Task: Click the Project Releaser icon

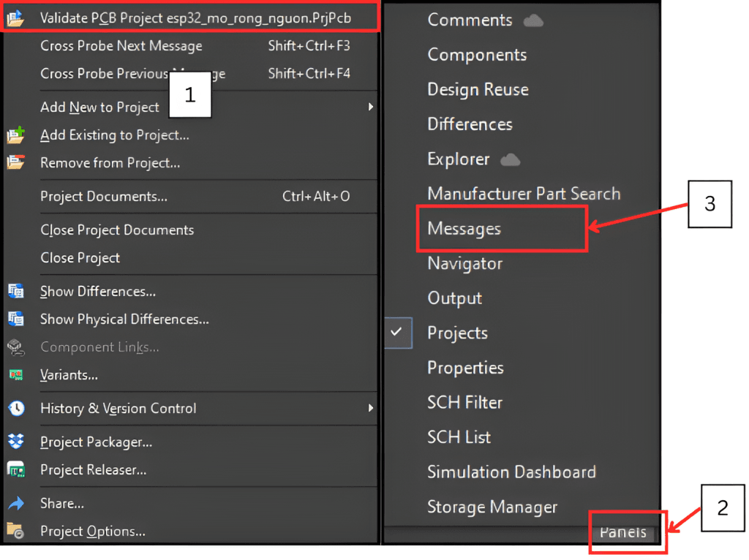Action: [15, 470]
